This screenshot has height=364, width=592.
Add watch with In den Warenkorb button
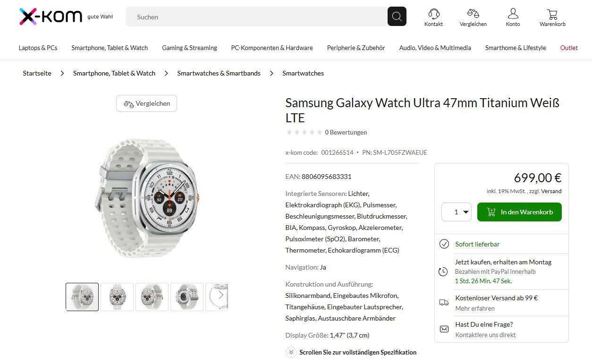pos(519,212)
